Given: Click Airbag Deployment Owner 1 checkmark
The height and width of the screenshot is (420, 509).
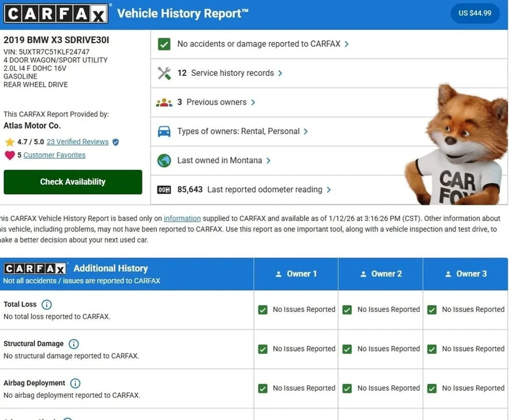Looking at the screenshot, I should [262, 388].
